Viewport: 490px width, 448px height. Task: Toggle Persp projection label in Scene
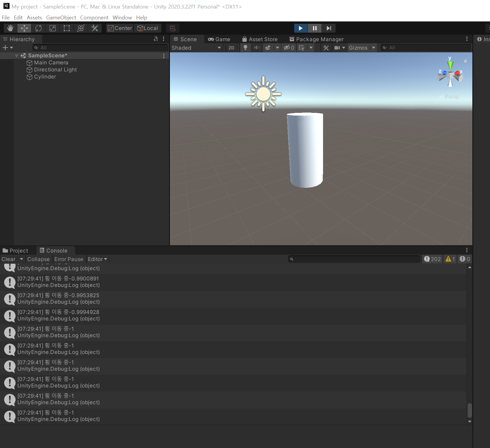pyautogui.click(x=449, y=97)
